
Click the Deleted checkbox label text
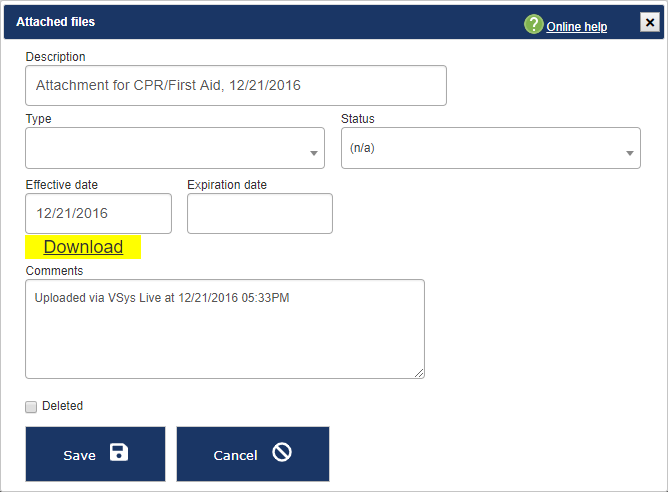62,406
